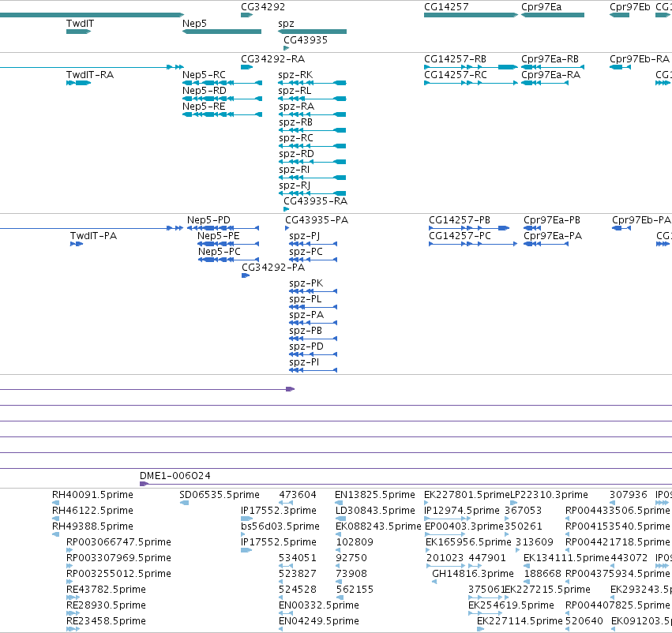672x633 pixels.
Task: Select the spz-RJ transcript label
Action: [x=295, y=185]
